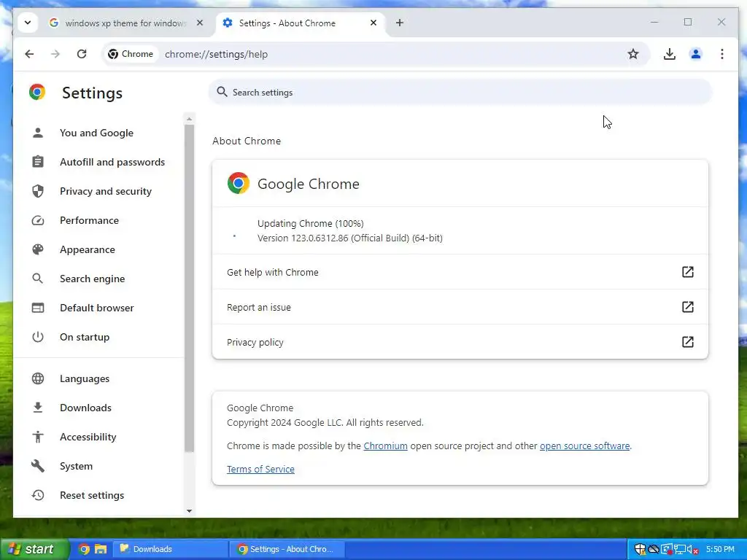The image size is (747, 560).
Task: Launch Chrome from quick launch icon
Action: pyautogui.click(x=84, y=549)
